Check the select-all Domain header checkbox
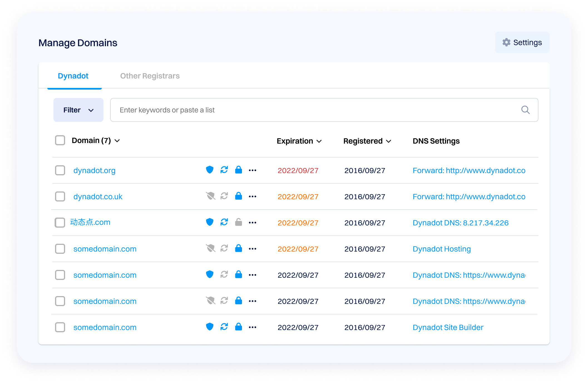This screenshot has height=384, width=588. (60, 141)
